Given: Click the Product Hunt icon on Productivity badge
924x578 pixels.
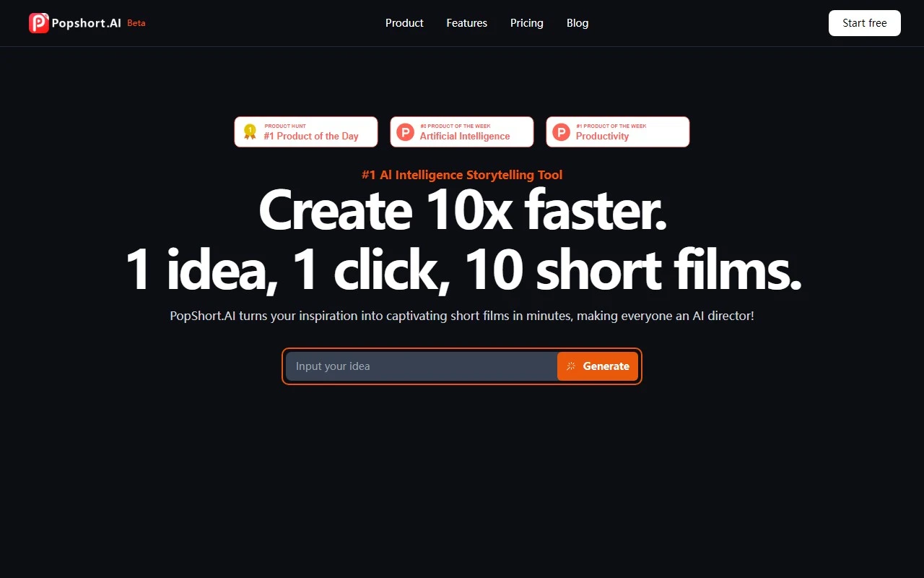Looking at the screenshot, I should coord(562,132).
